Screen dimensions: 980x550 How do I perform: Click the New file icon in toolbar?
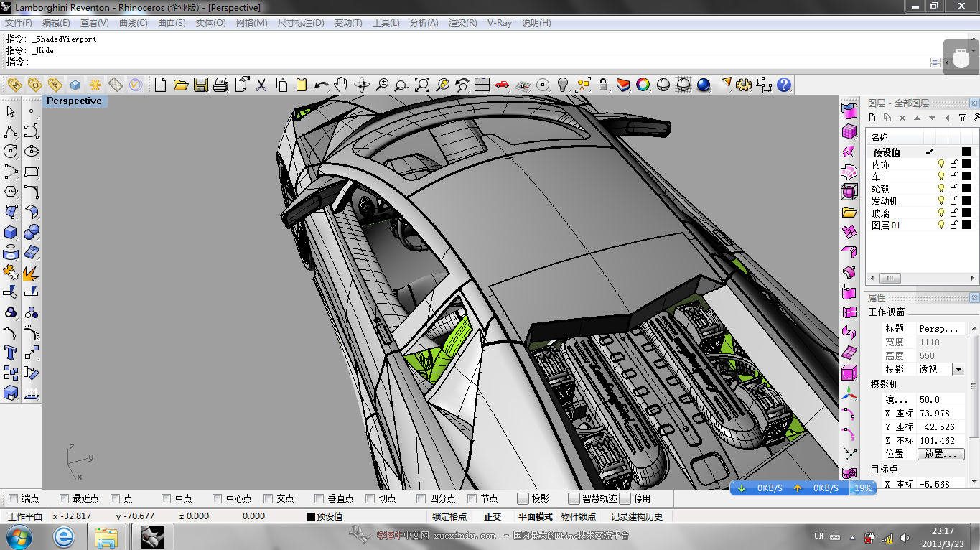[160, 85]
